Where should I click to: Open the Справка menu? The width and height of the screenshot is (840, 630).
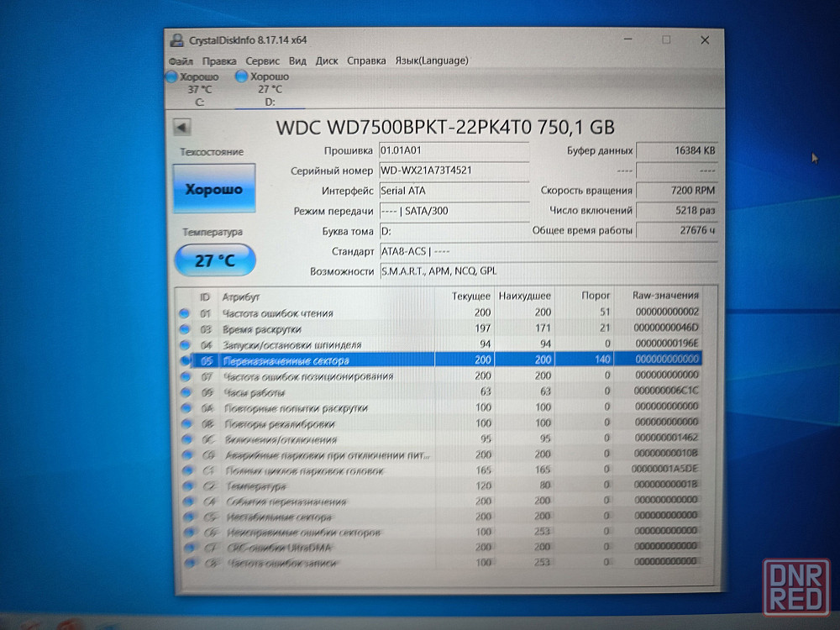(x=366, y=60)
